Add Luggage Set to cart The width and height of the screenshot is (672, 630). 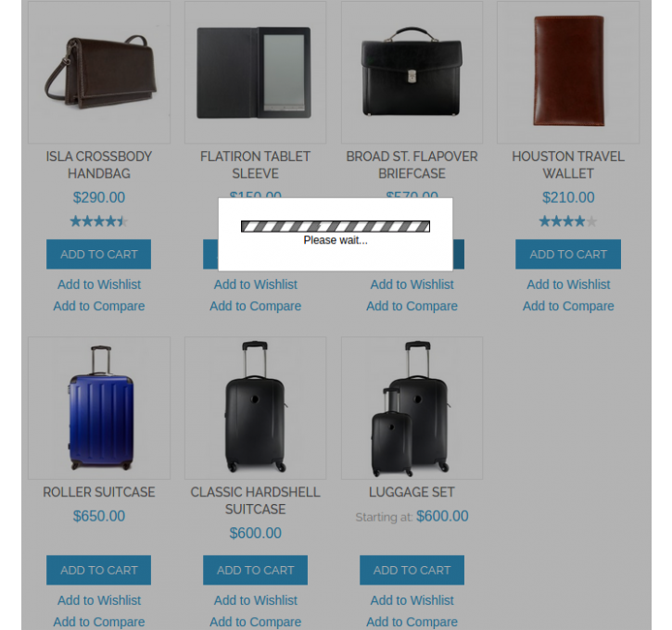pyautogui.click(x=412, y=570)
